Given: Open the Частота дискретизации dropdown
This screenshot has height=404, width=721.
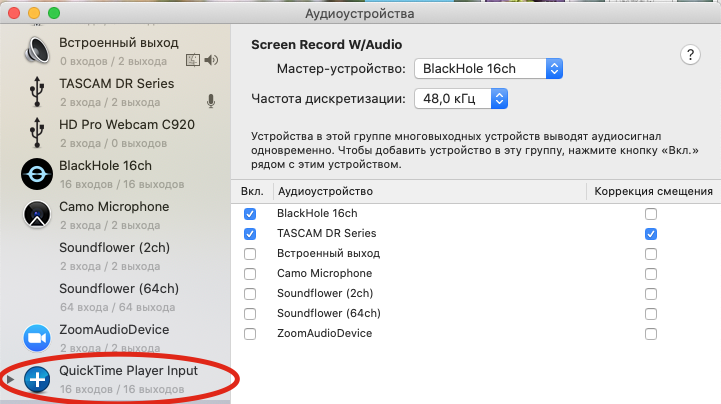Looking at the screenshot, I should [461, 98].
